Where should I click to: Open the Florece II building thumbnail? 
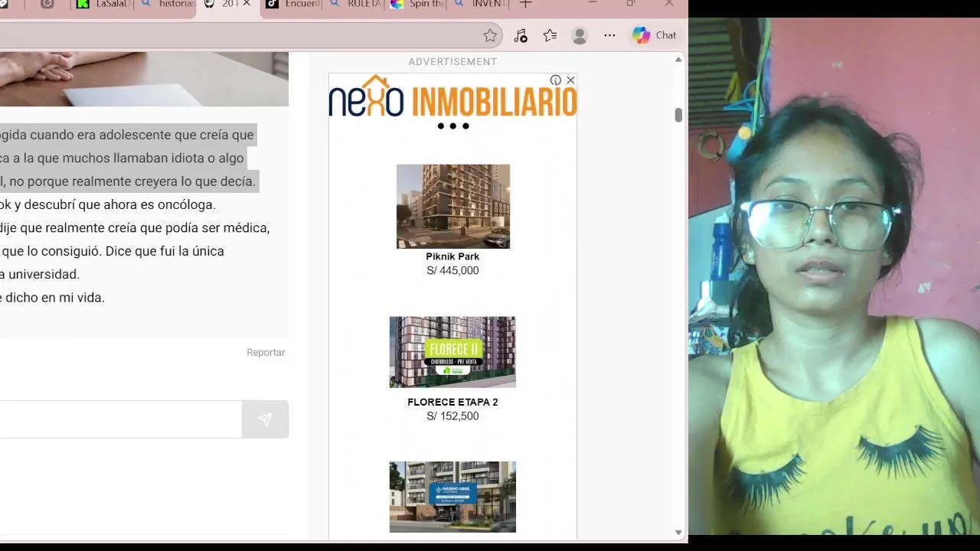(x=452, y=352)
